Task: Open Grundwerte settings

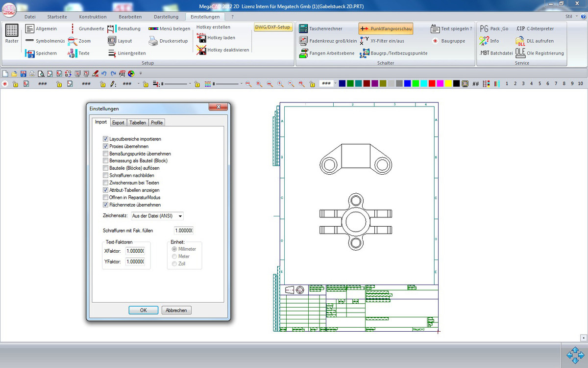Action: point(86,28)
